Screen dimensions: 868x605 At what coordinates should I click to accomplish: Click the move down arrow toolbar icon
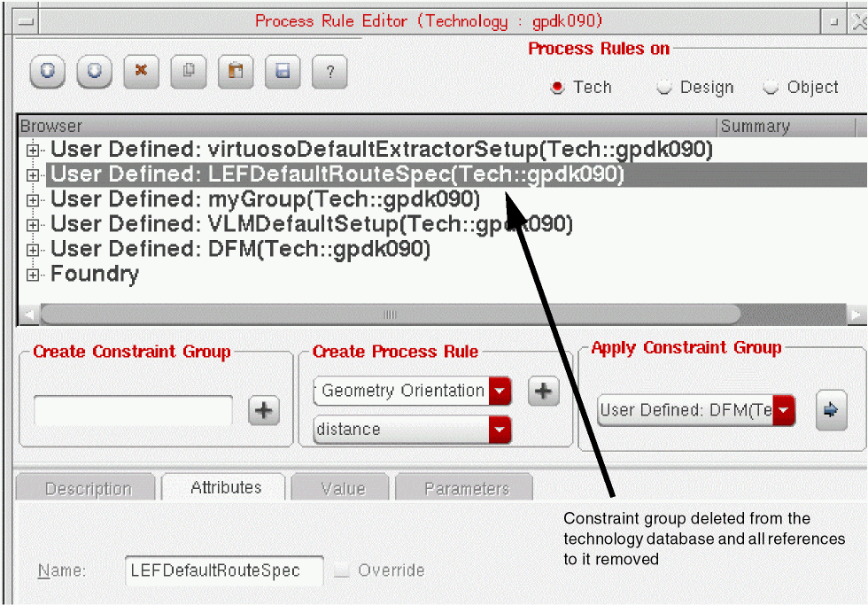coord(95,72)
